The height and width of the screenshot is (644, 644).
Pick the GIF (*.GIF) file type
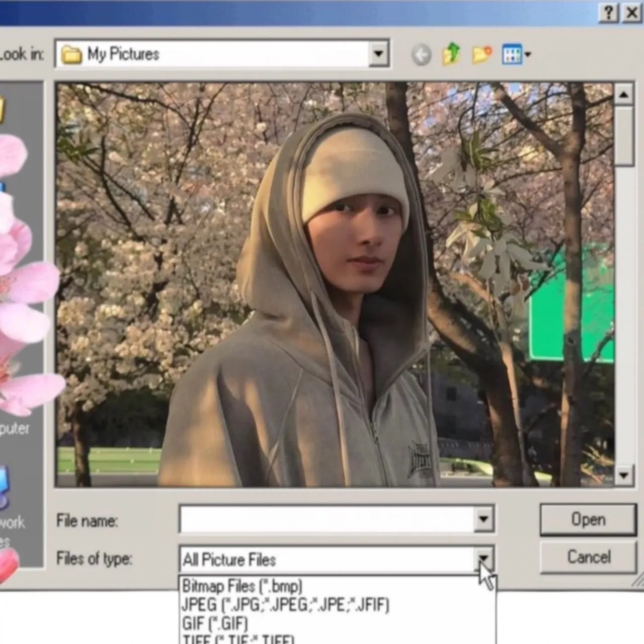coord(215,623)
